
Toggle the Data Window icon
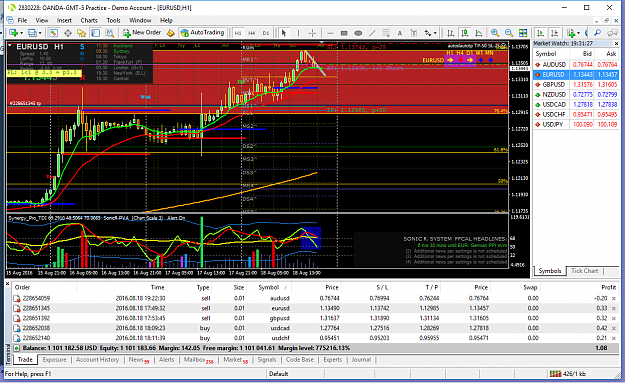pos(68,33)
